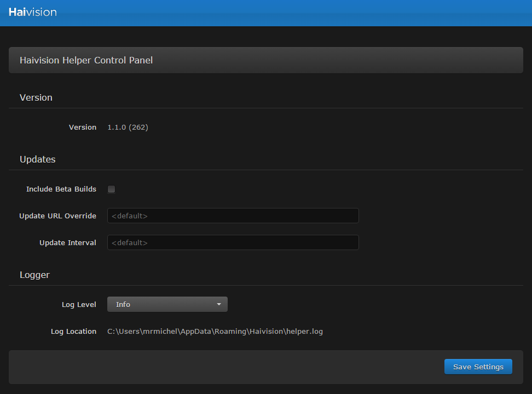The image size is (532, 394).
Task: Click the Updates section heading
Action: pyautogui.click(x=37, y=159)
